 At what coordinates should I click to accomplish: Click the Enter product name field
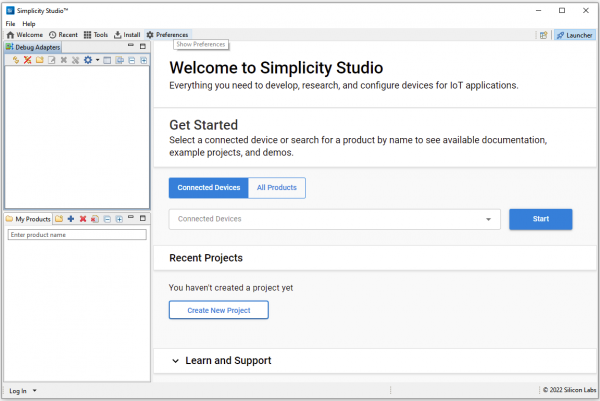77,235
